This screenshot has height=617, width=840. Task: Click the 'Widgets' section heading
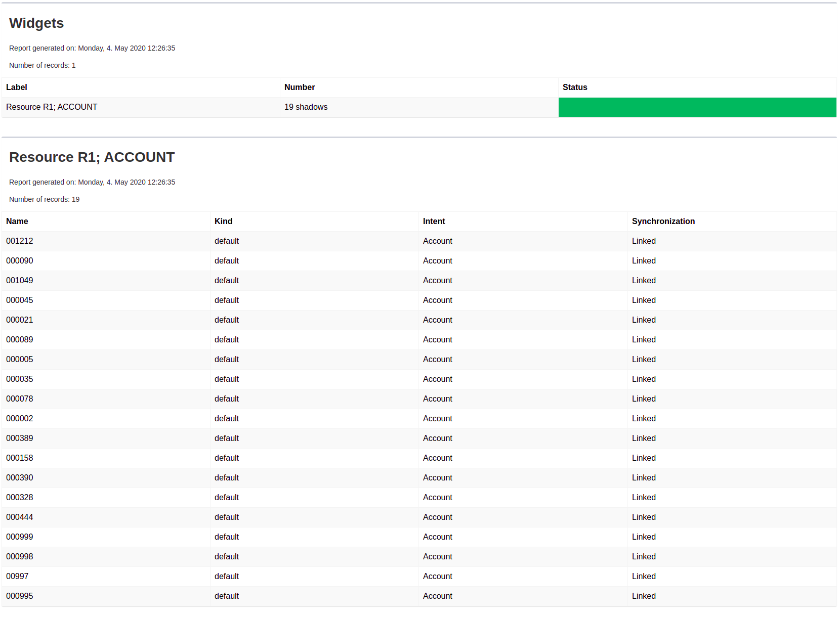coord(36,23)
